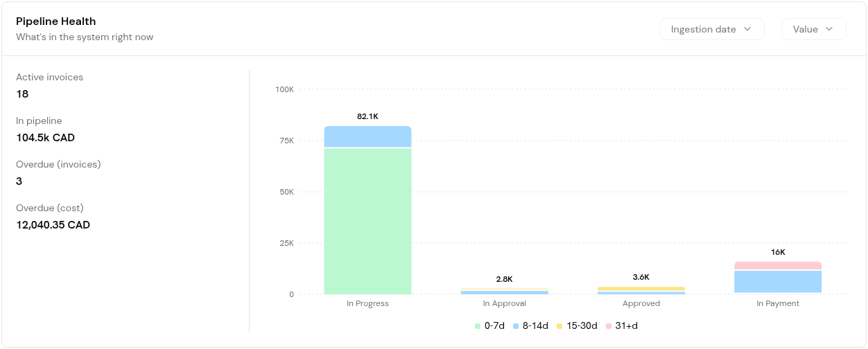
Task: Click the pink 31+d segment of In Payment bar
Action: click(x=778, y=266)
